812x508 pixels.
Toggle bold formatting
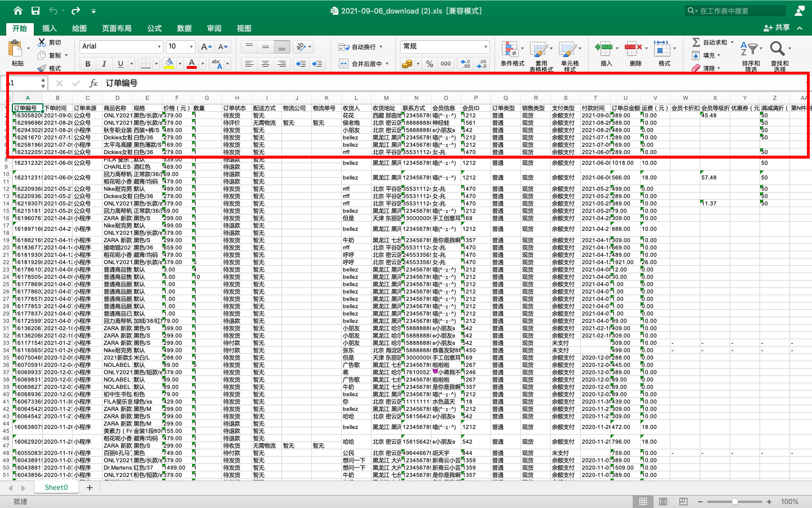coord(87,64)
